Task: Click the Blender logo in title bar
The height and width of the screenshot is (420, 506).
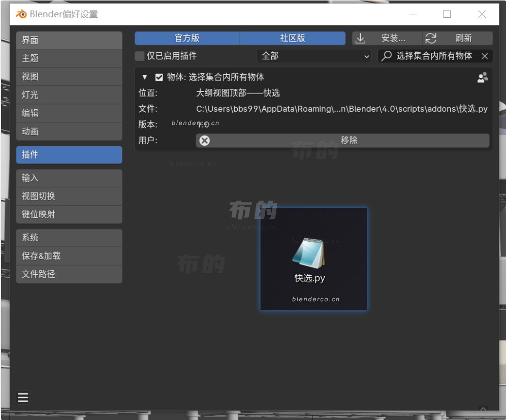Action: [21, 14]
